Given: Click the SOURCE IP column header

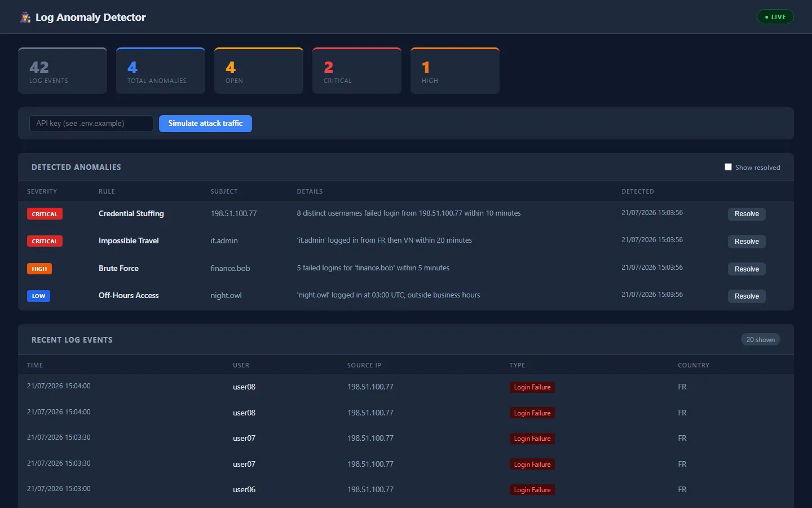Looking at the screenshot, I should (x=364, y=365).
